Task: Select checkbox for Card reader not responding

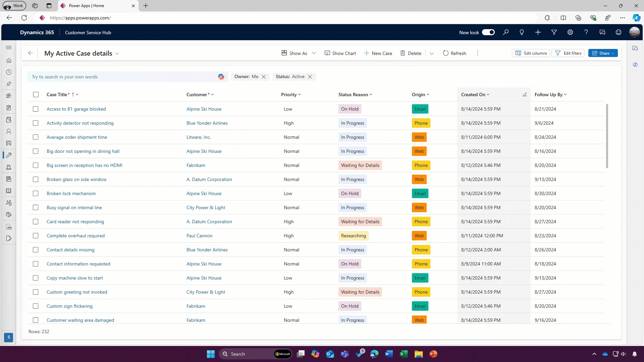Action: point(36,222)
